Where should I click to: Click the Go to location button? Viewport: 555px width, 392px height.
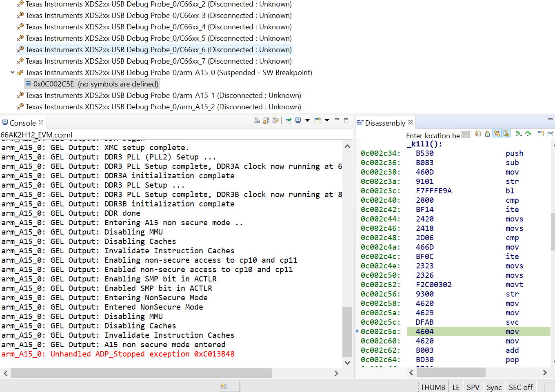[466, 135]
